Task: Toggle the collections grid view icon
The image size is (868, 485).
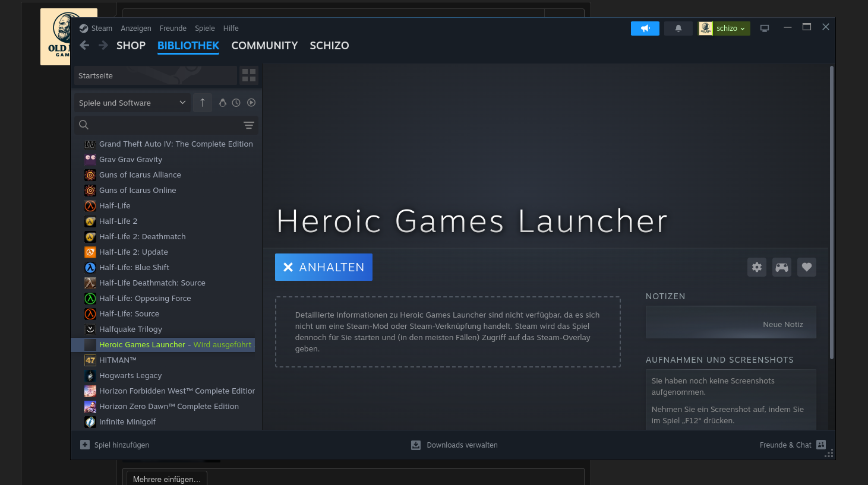Action: click(x=249, y=75)
